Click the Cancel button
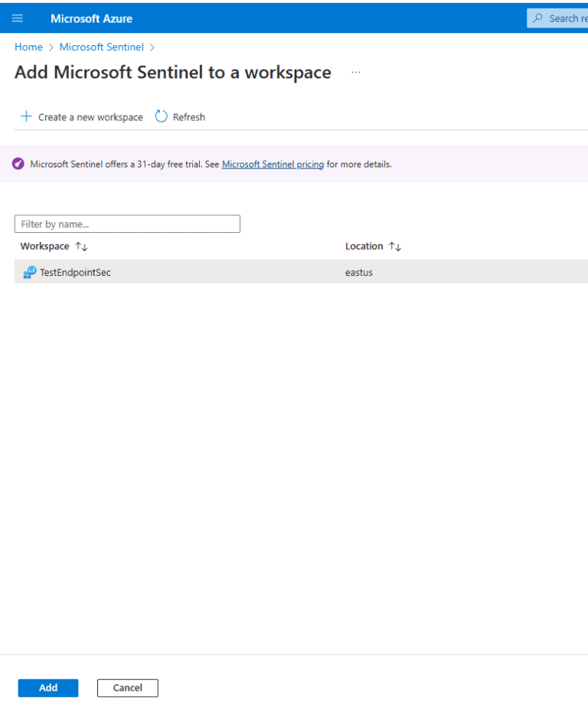The image size is (588, 713). click(127, 688)
